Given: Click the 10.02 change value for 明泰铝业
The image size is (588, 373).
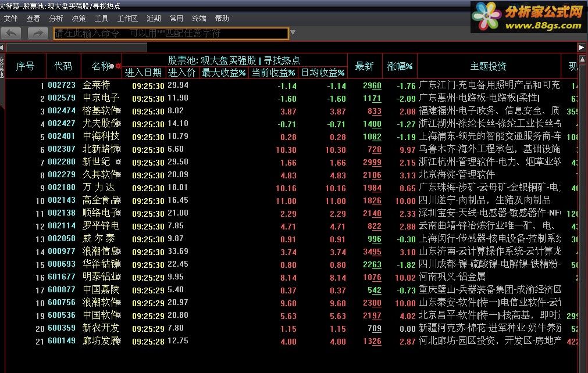Looking at the screenshot, I should (x=405, y=278).
